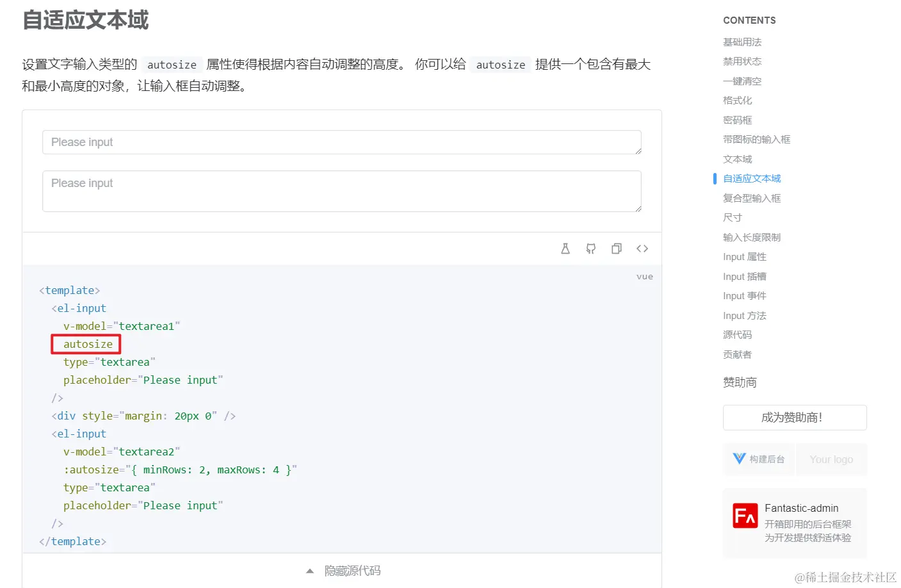Go to Input 事件 in contents
Image resolution: width=901 pixels, height=588 pixels.
click(x=745, y=296)
